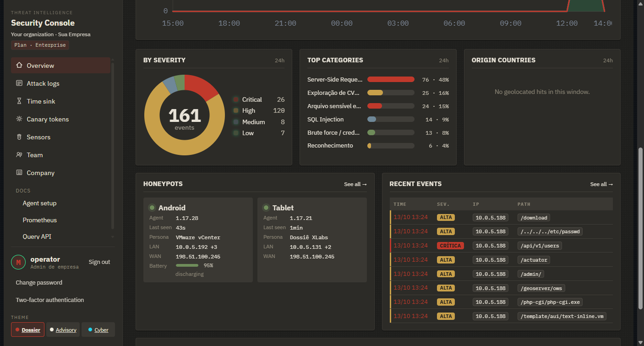This screenshot has width=644, height=346.
Task: Open the Prometheus docs entry
Action: [x=39, y=220]
